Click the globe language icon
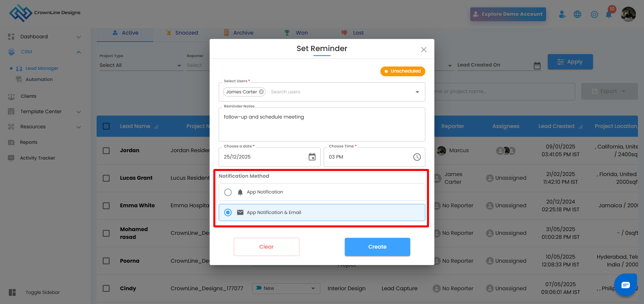This screenshot has height=304, width=644. click(x=577, y=14)
